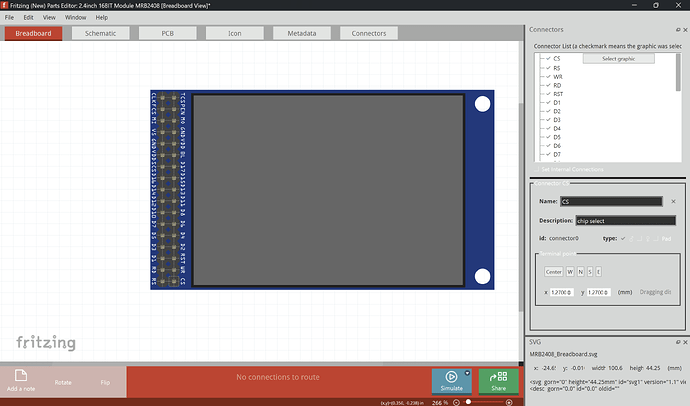Click the S terminal point button
The height and width of the screenshot is (406, 690).
click(590, 272)
